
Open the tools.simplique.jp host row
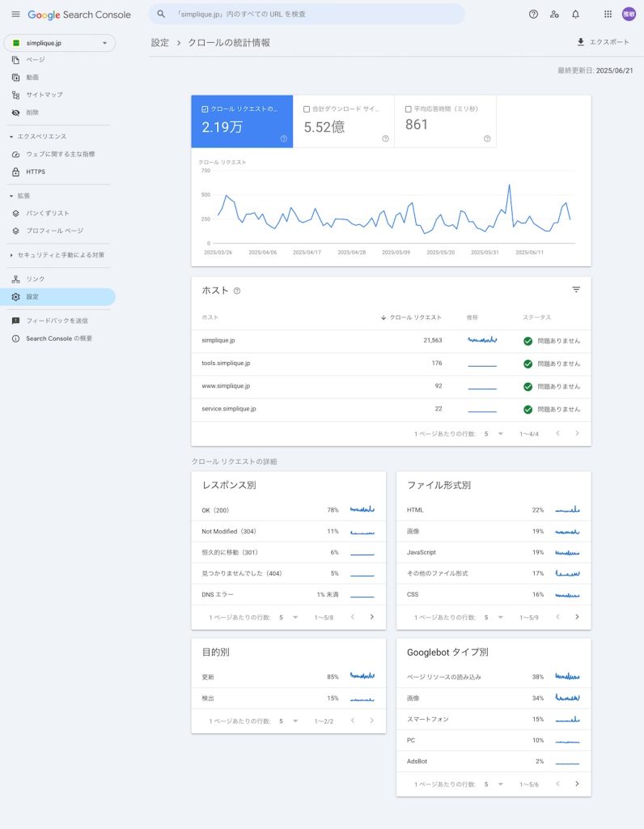(x=391, y=363)
